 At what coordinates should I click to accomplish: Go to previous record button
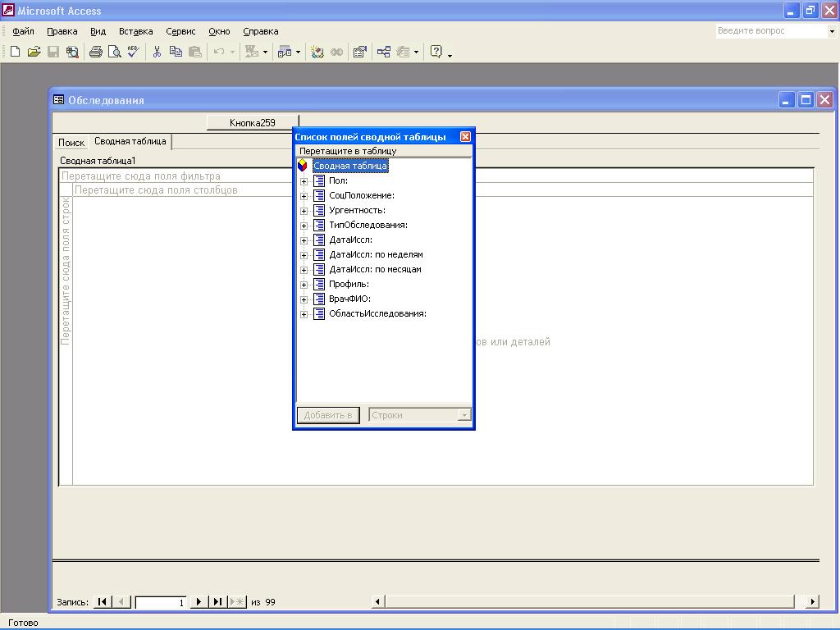tap(121, 601)
